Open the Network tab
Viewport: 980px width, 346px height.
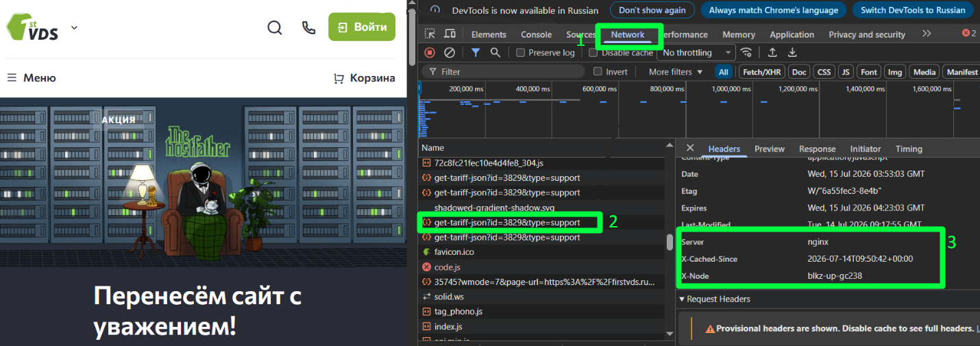click(628, 34)
